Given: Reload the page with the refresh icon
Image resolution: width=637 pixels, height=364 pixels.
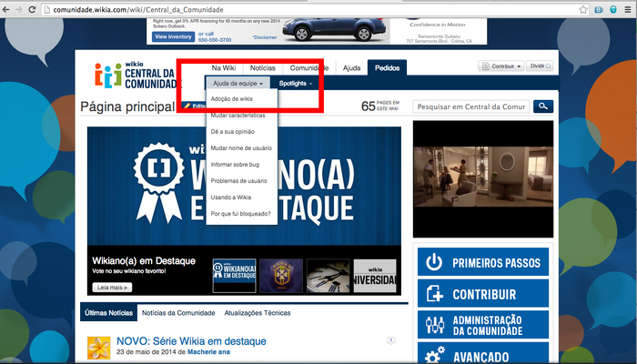Looking at the screenshot, I should [32, 9].
